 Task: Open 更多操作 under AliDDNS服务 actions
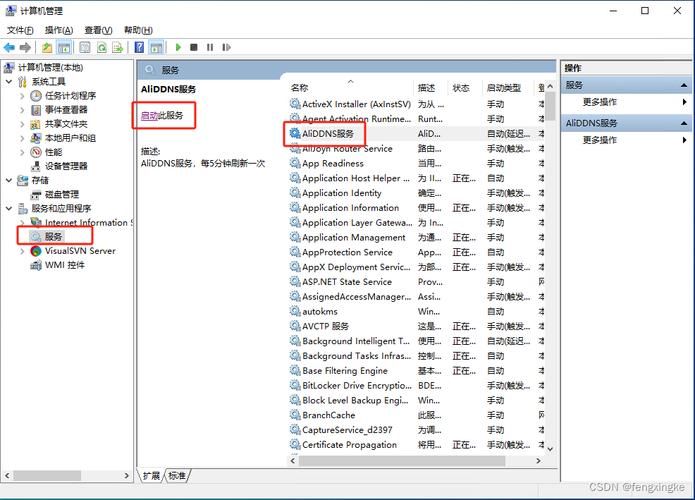click(600, 140)
